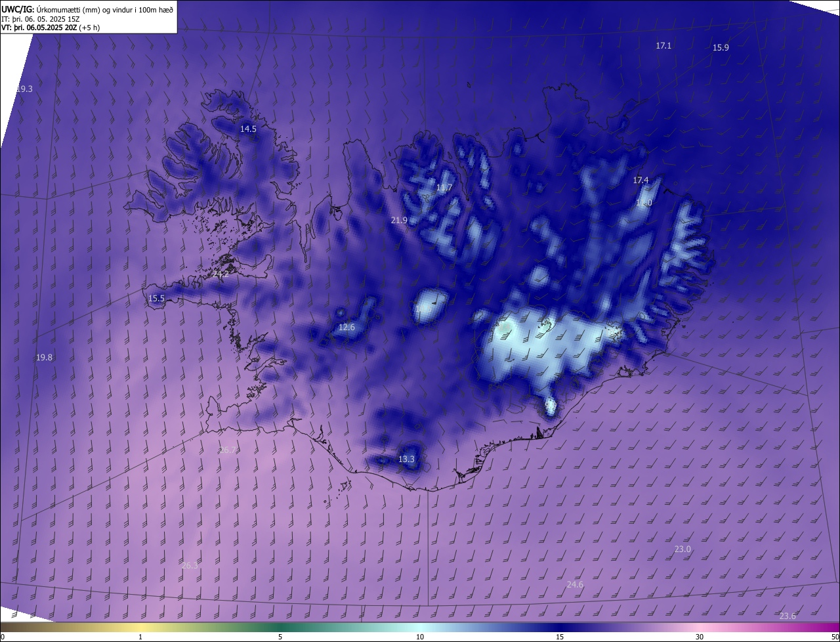Click the color scale tick label '5'
The width and height of the screenshot is (840, 642).
point(280,637)
